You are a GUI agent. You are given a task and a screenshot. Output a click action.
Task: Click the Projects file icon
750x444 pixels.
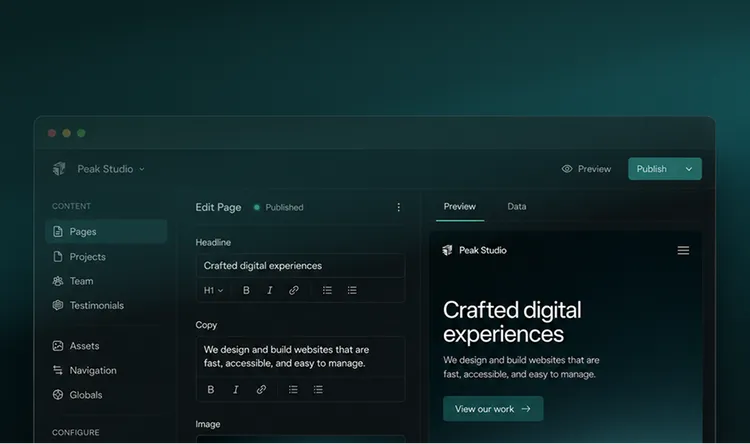(58, 256)
